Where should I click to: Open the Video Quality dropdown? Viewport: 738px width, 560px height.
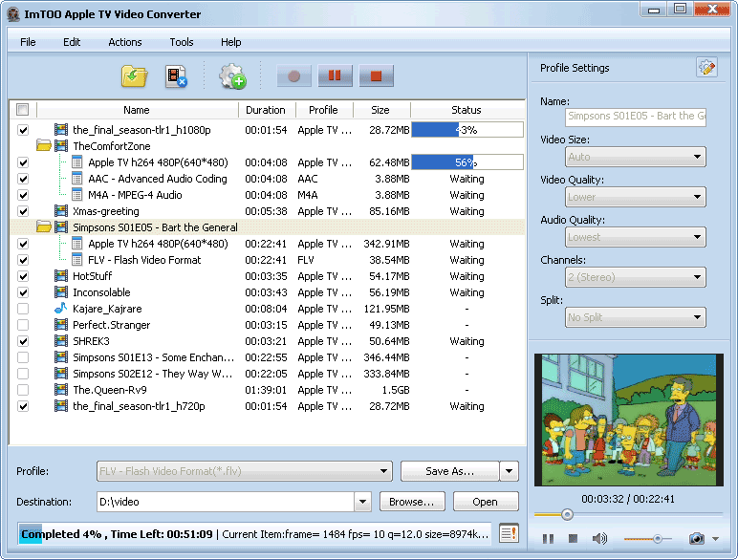(x=636, y=197)
